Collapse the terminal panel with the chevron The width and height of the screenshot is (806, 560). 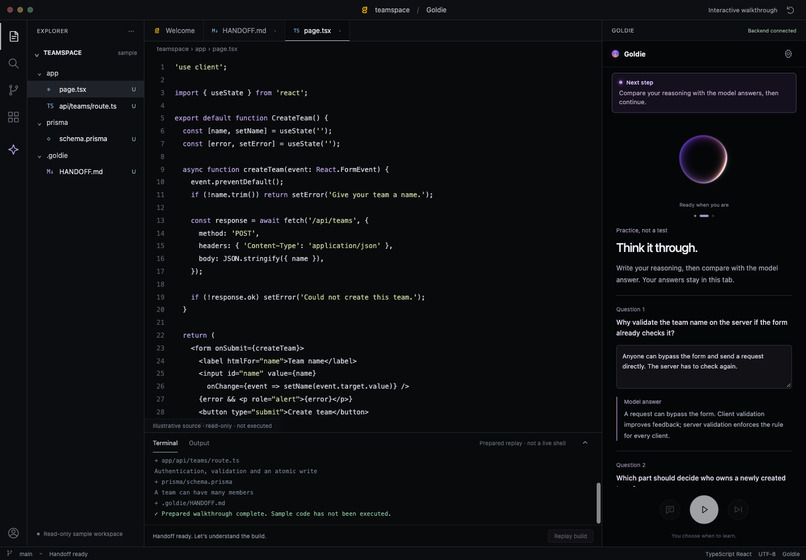click(x=585, y=443)
